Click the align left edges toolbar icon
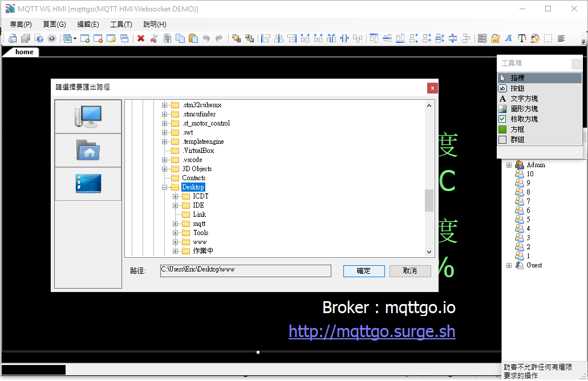The image size is (588, 381). click(x=266, y=38)
